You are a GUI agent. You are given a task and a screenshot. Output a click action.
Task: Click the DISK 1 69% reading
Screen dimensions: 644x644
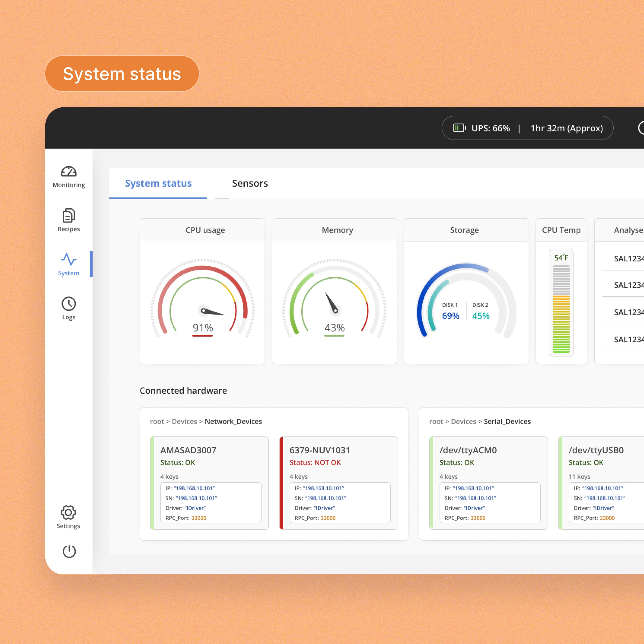coord(450,315)
